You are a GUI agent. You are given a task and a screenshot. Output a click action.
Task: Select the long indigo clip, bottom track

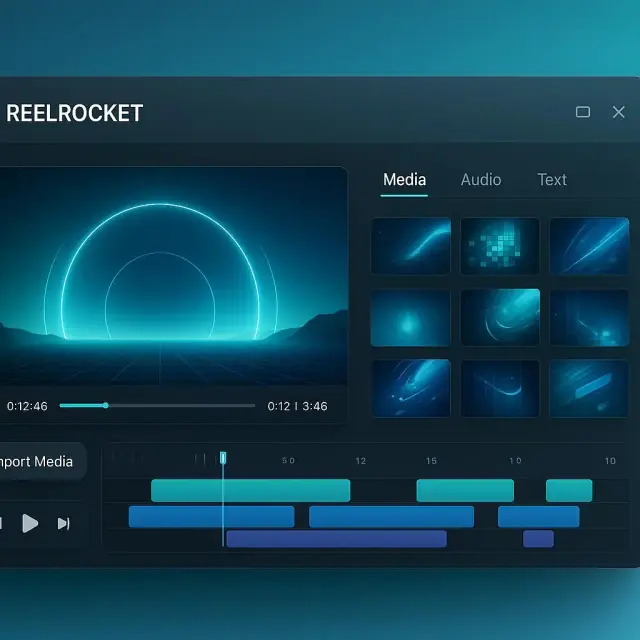tap(336, 539)
